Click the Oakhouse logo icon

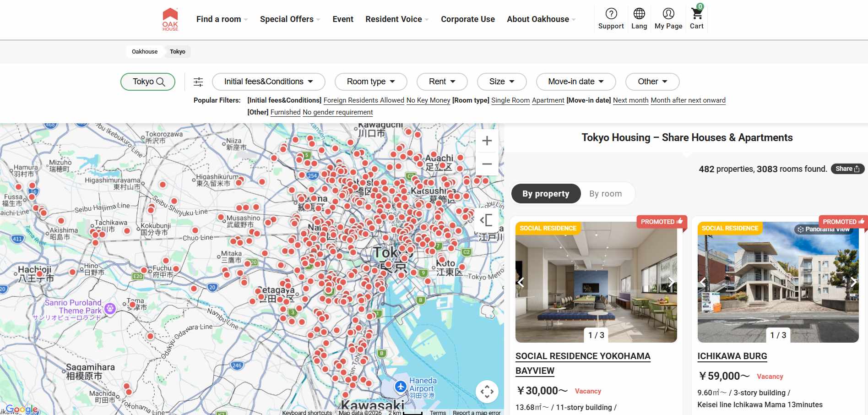click(170, 19)
